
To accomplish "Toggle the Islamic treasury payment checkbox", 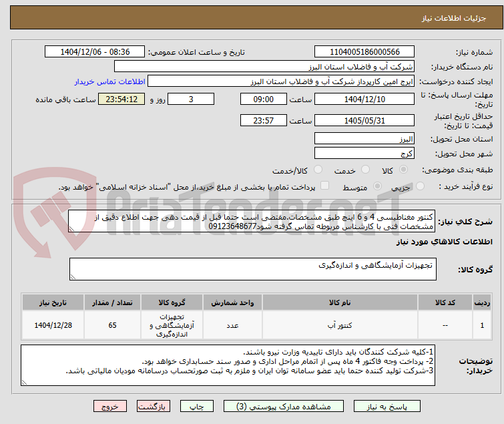I will 325,186.
